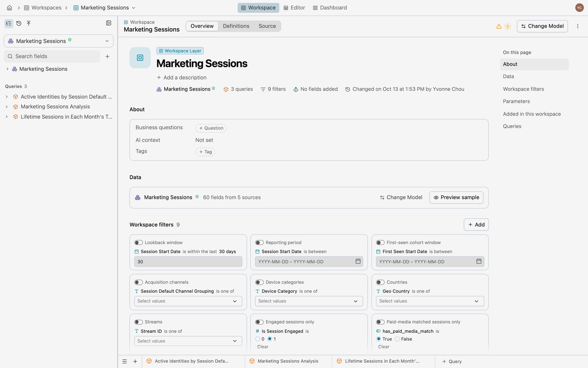
Task: Expand Active Identities by Session Default query
Action: tap(7, 97)
